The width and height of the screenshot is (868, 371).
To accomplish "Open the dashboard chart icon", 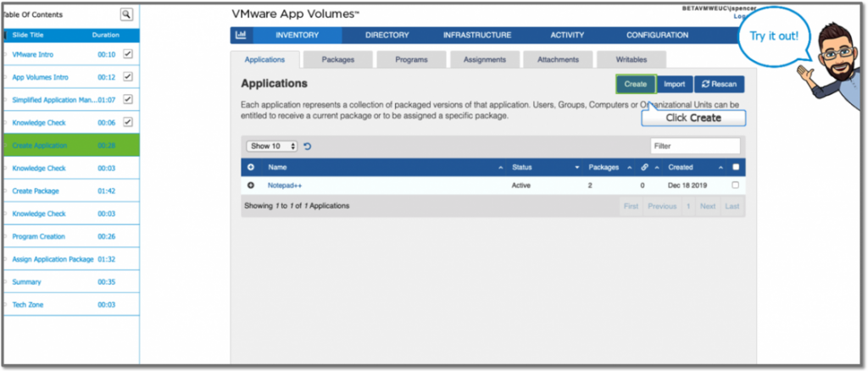I will coord(240,36).
